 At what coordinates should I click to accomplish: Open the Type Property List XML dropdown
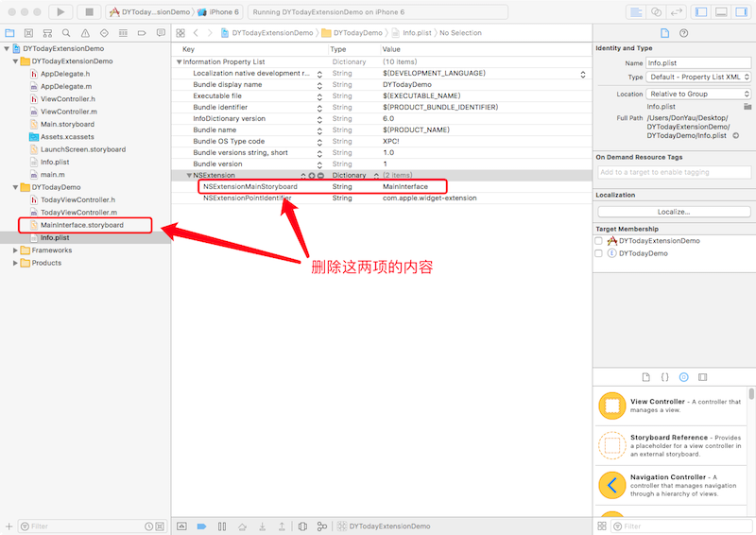(x=698, y=78)
